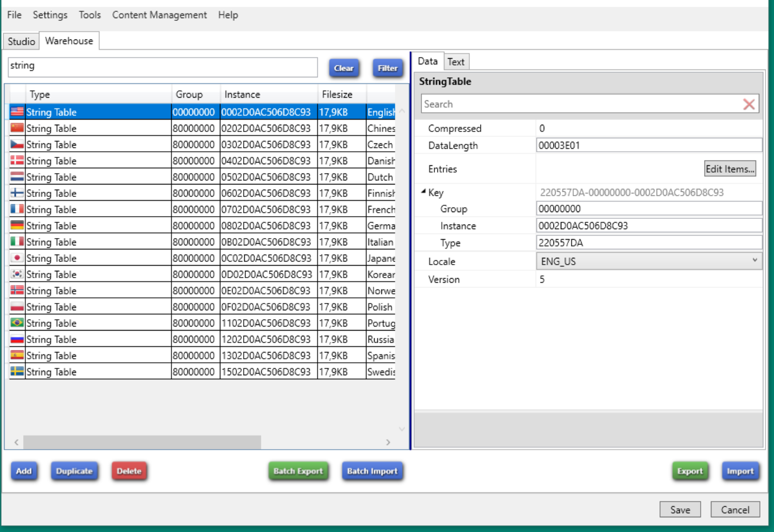
Task: Click the instance cell 0C02D0AC506D8C93
Action: pyautogui.click(x=269, y=258)
